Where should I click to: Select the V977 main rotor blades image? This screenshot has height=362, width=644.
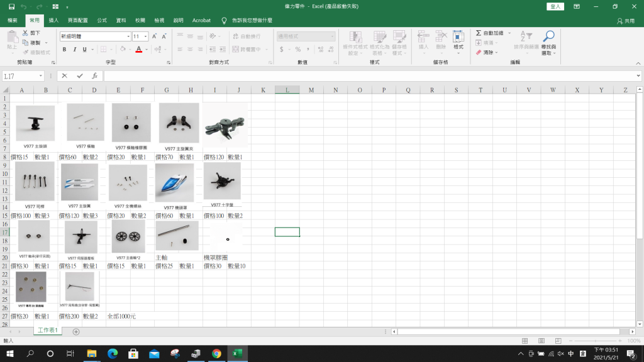[x=80, y=182]
